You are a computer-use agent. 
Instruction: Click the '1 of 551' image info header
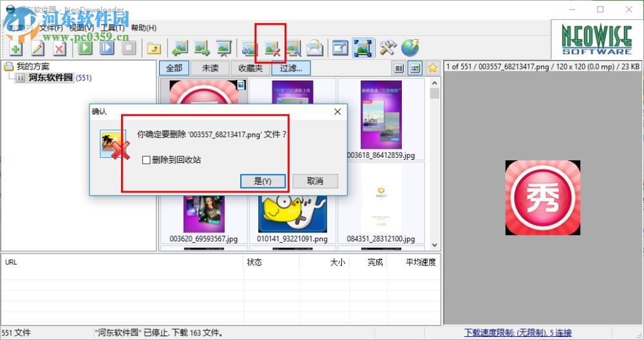coord(543,66)
